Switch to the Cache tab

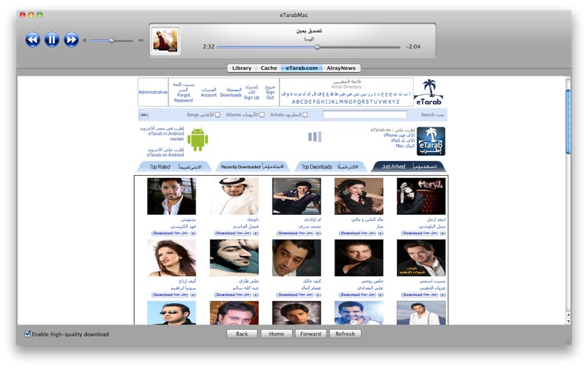(x=268, y=68)
